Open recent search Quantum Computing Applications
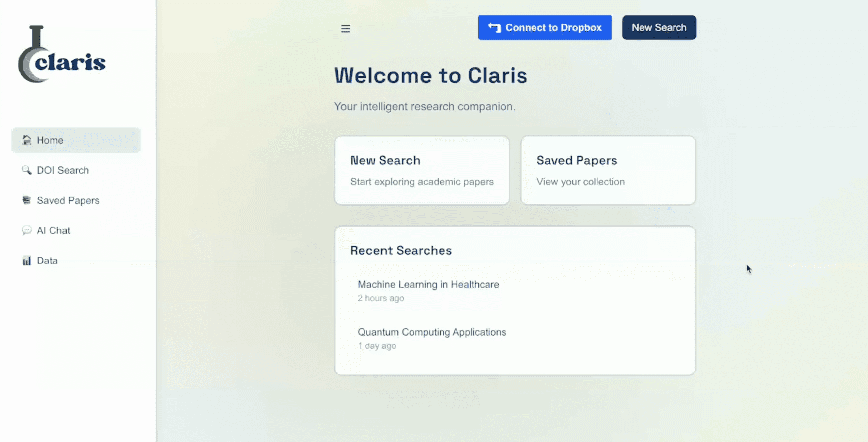 515,338
